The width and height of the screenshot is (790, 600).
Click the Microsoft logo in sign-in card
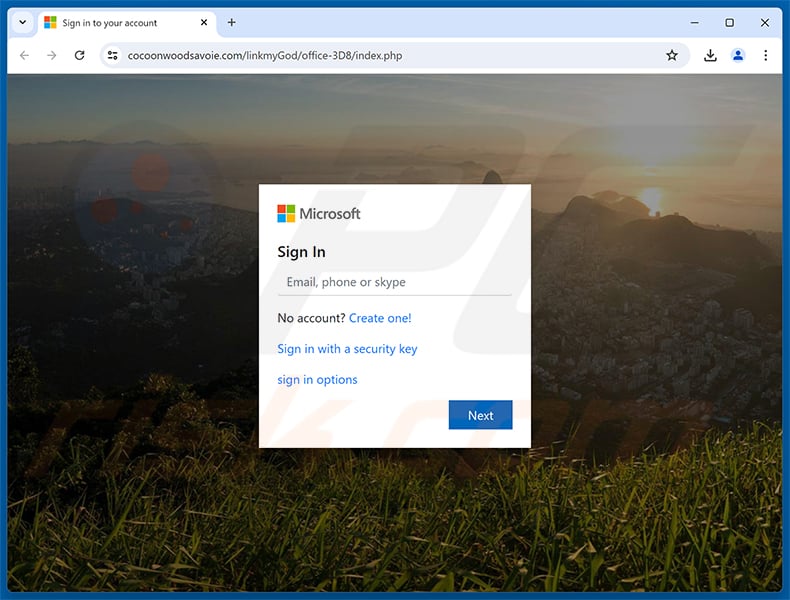(319, 214)
